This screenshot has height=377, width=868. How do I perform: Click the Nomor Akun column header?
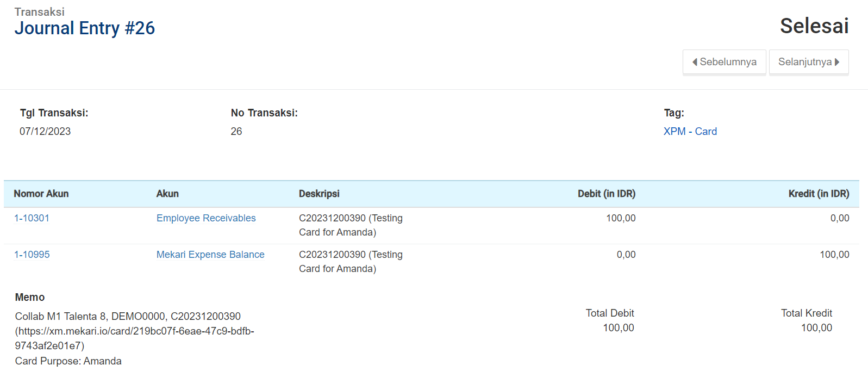point(41,194)
